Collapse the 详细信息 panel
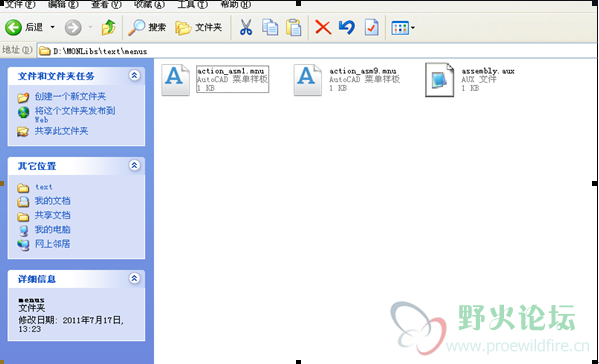 tap(134, 278)
